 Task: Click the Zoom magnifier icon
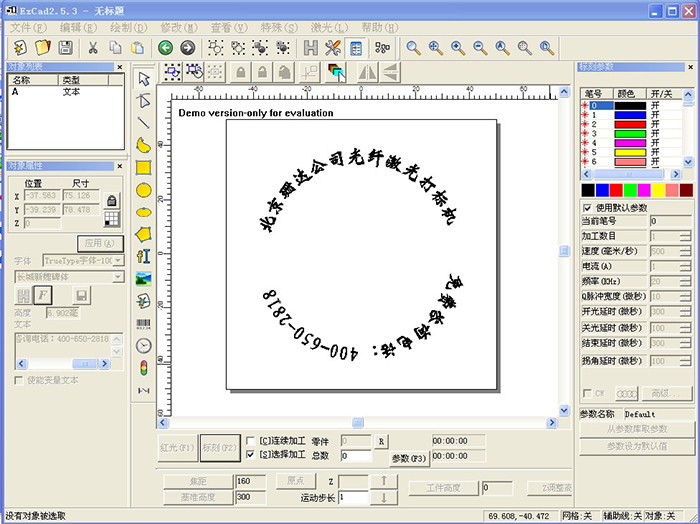pyautogui.click(x=413, y=48)
